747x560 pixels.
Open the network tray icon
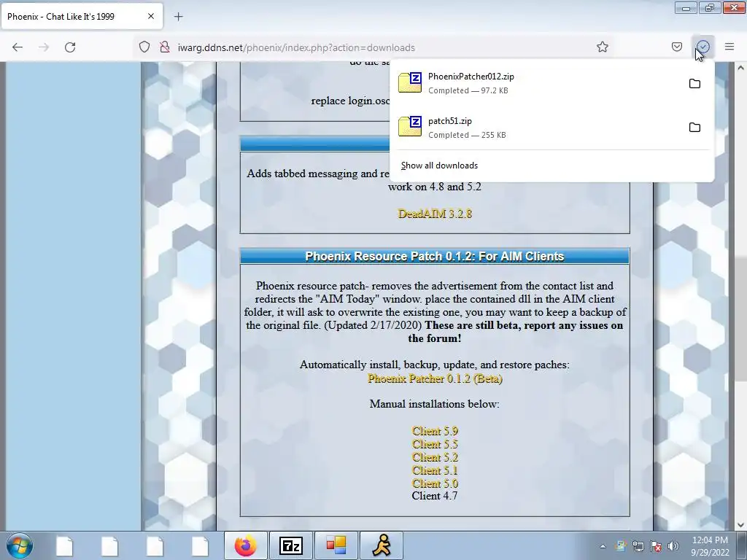(x=638, y=546)
